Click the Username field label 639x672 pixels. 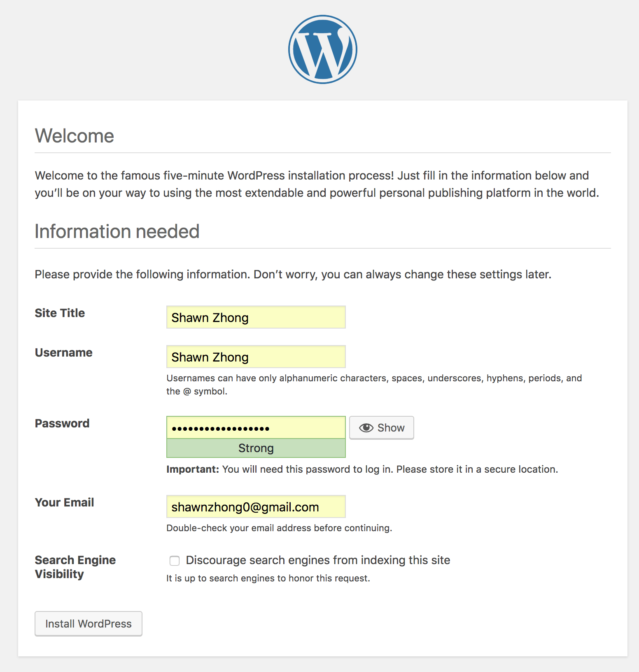63,352
